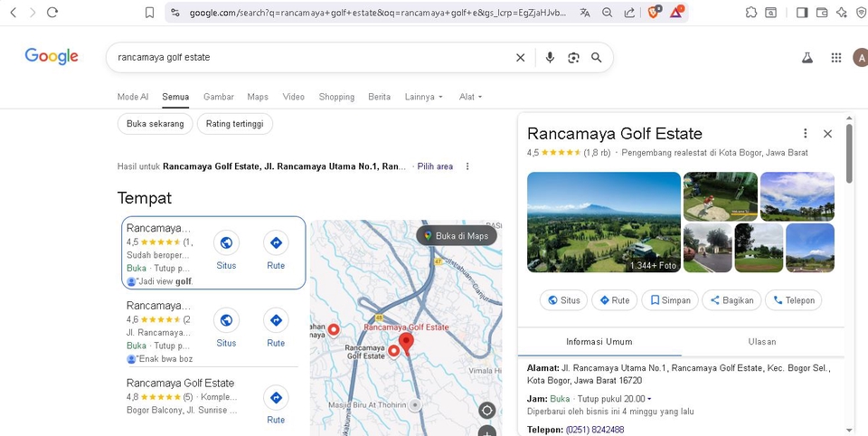868x436 pixels.
Task: Expand the Alat tools dropdown
Action: [471, 97]
